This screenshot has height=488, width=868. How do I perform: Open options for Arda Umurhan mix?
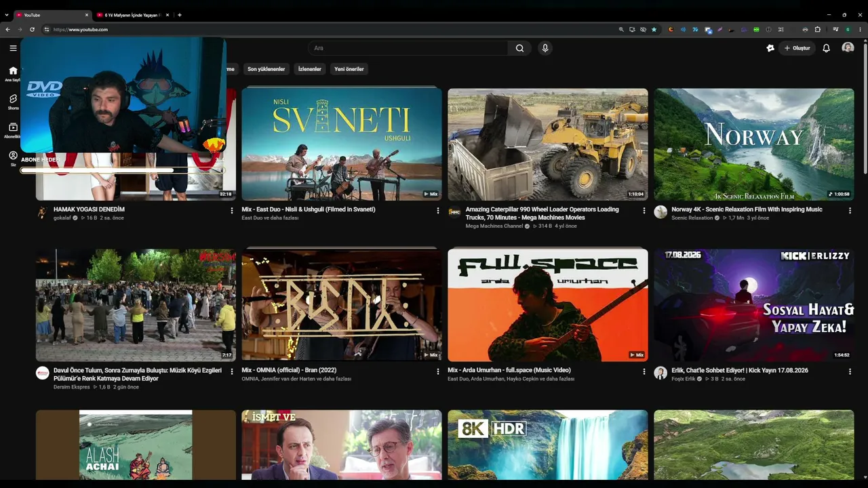tap(644, 371)
